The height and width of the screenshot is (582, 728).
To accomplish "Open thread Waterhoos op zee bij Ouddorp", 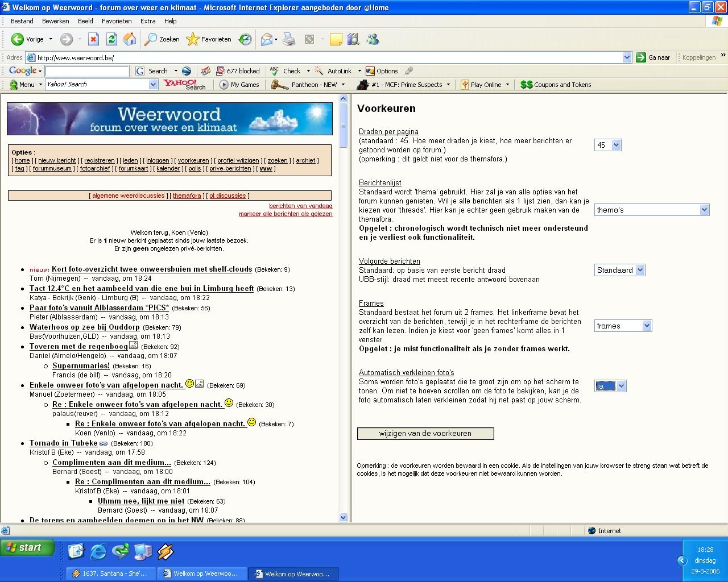I will coord(85,327).
